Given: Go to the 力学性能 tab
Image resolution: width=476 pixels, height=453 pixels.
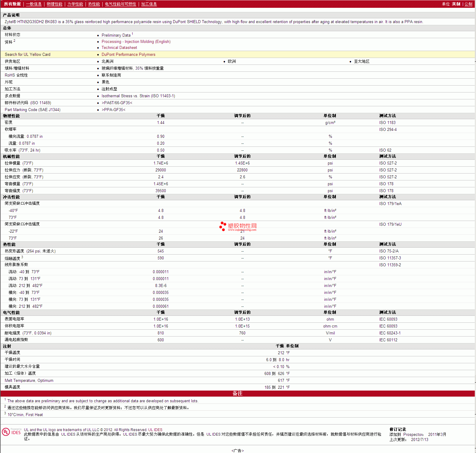Looking at the screenshot, I should coord(75,4).
